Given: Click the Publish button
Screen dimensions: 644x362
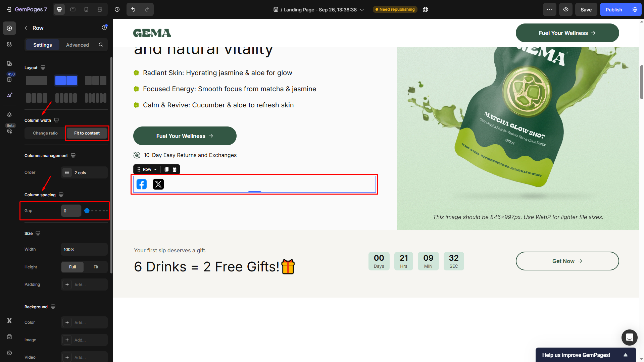Looking at the screenshot, I should 614,9.
